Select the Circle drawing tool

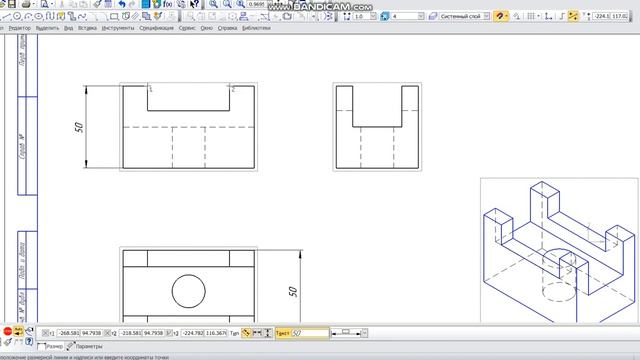click(x=17, y=16)
